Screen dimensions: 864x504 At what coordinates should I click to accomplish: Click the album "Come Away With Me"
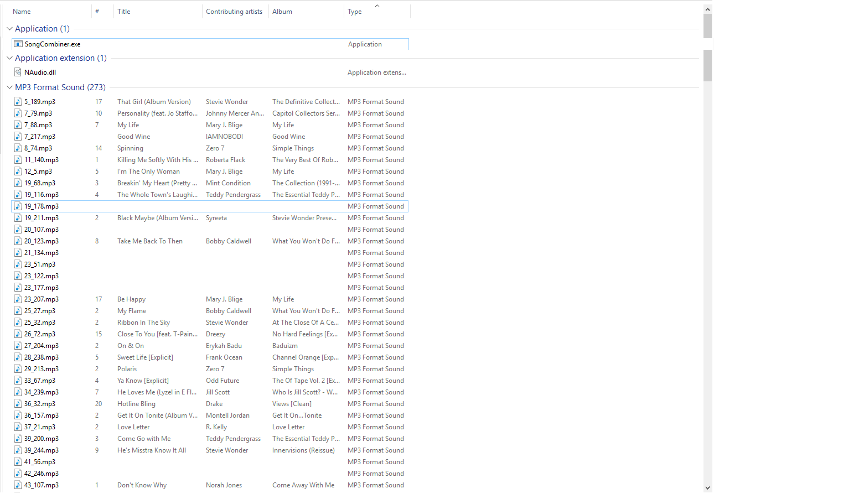pos(303,485)
